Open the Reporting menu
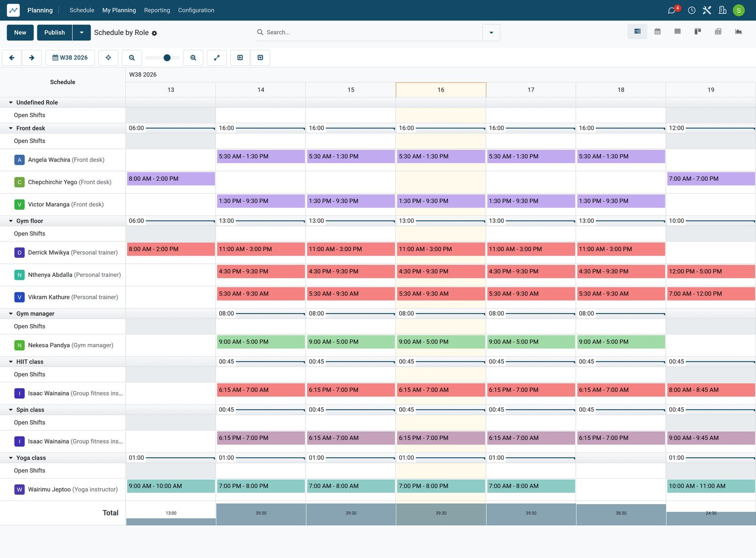Screen dimensions: 756x558 [x=157, y=10]
